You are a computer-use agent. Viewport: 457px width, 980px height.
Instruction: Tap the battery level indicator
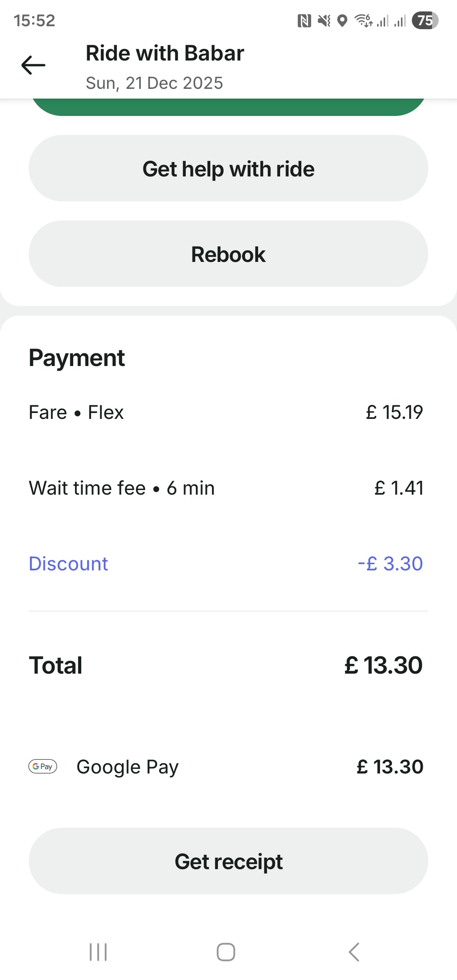pos(425,20)
